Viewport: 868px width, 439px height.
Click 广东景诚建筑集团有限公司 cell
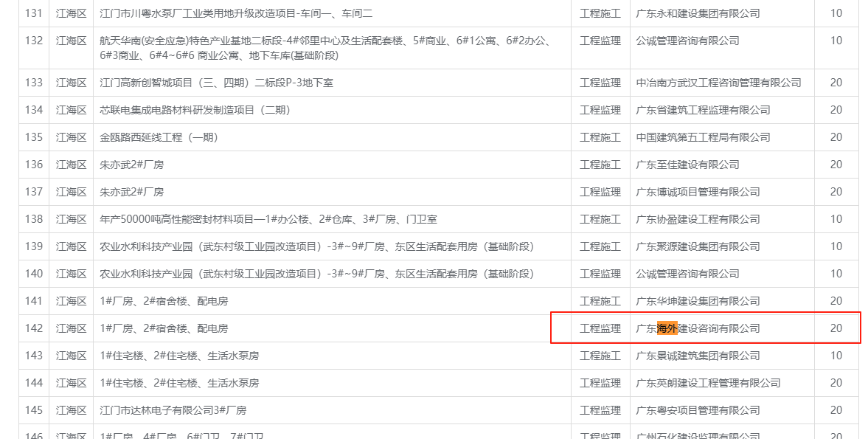pos(698,356)
